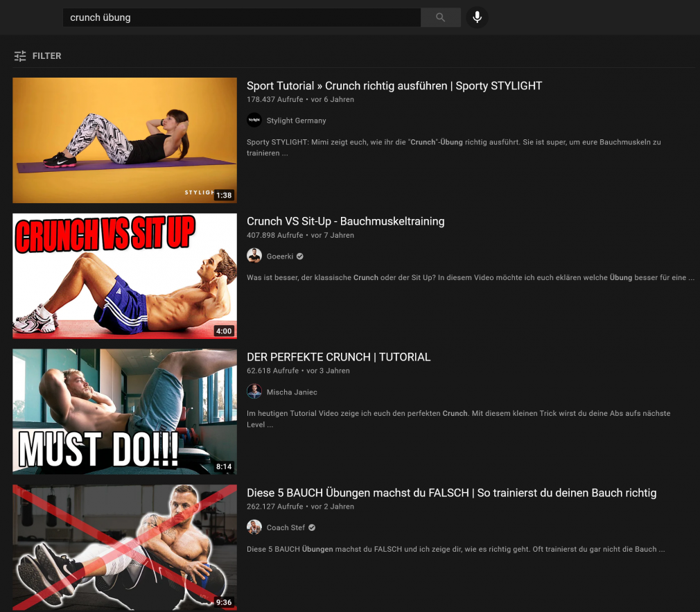
Task: Activate voice search microphone icon
Action: [477, 17]
